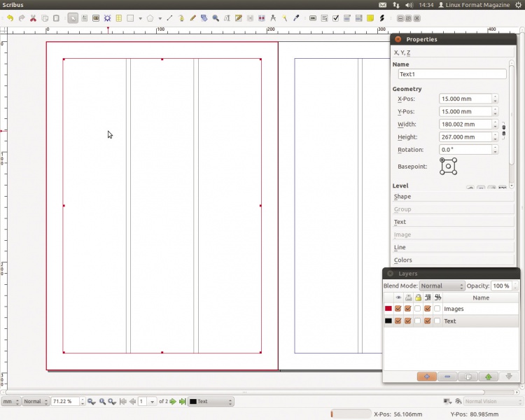Open the Story Editor tool
This screenshot has height=420, width=525.
(239, 18)
